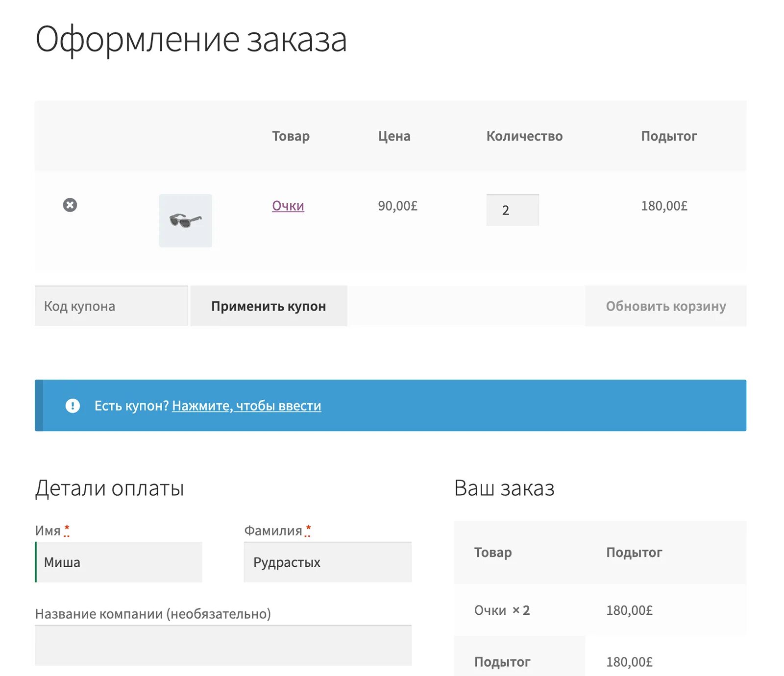Select the 180,00£ value in Очки × 2 row
Image resolution: width=784 pixels, height=676 pixels.
[x=629, y=610]
